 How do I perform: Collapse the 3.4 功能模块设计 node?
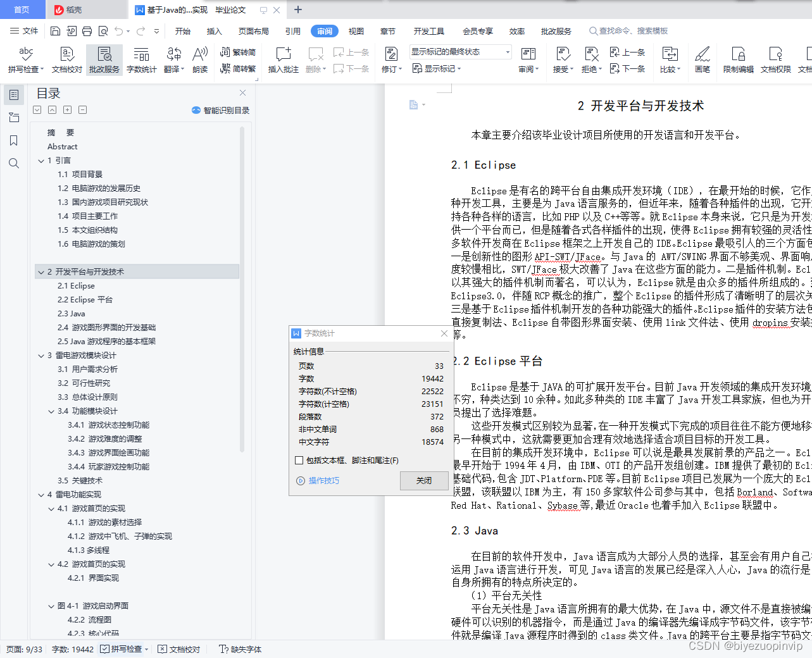51,411
